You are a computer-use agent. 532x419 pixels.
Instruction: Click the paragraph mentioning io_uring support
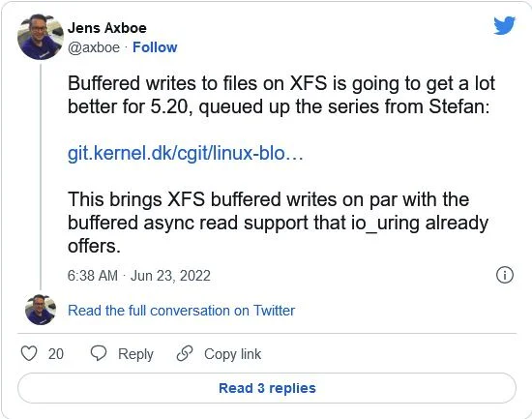(278, 223)
